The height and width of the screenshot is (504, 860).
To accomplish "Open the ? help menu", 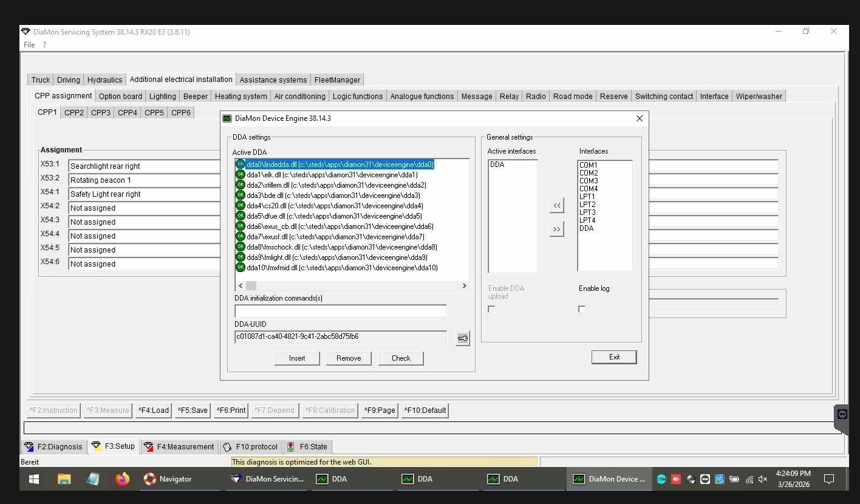I will (44, 45).
